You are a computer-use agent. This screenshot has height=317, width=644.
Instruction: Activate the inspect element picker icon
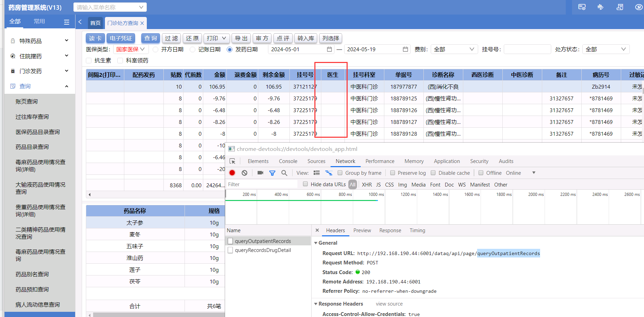click(233, 161)
